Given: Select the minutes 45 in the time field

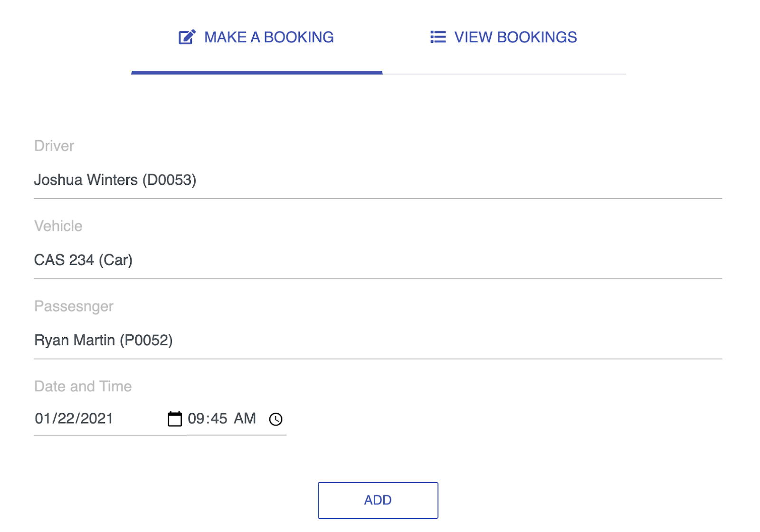Looking at the screenshot, I should coord(219,418).
